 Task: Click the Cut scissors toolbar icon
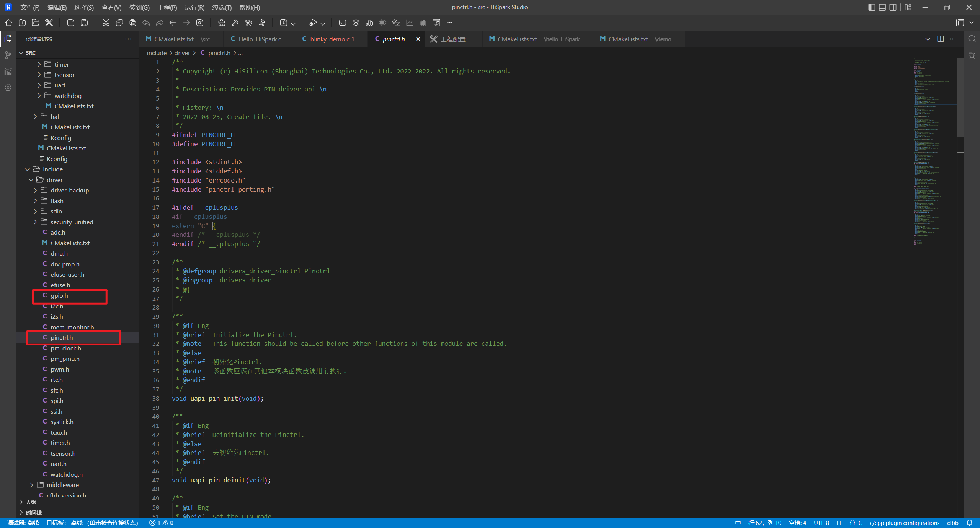click(x=106, y=23)
